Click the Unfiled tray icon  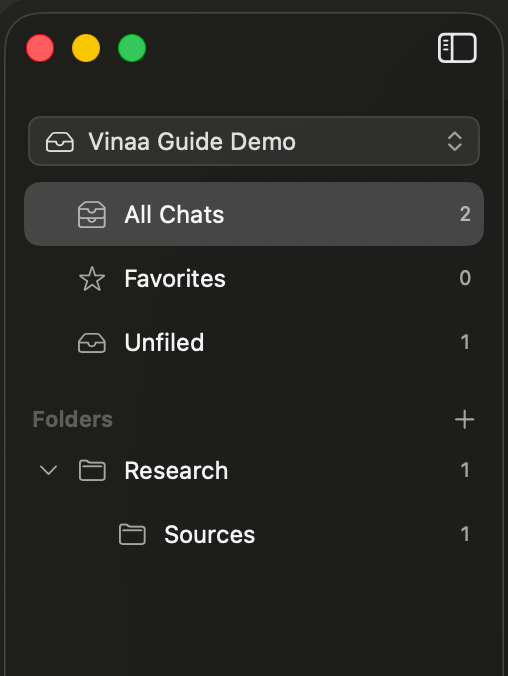92,343
